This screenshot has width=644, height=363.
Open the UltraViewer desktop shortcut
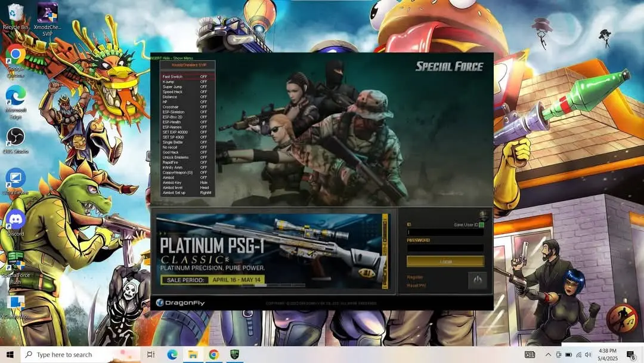point(16,181)
